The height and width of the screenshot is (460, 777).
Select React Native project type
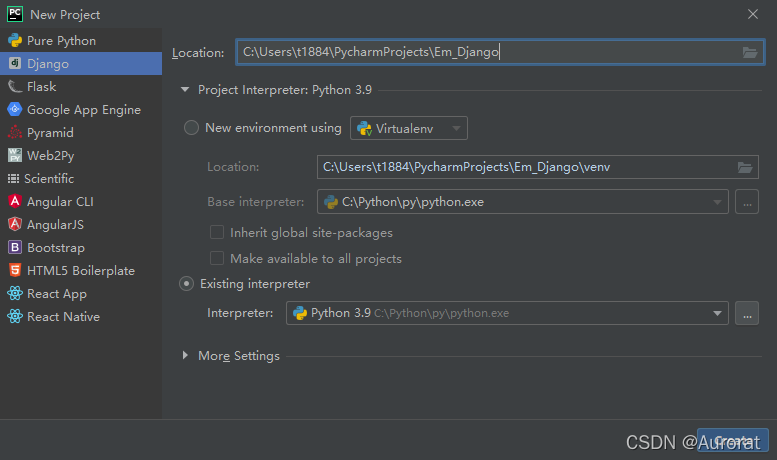(81, 316)
